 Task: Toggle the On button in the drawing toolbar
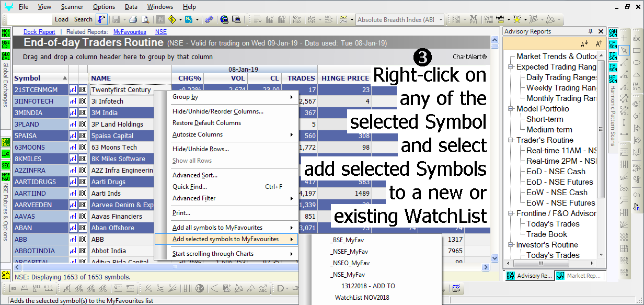pyautogui.click(x=637, y=195)
